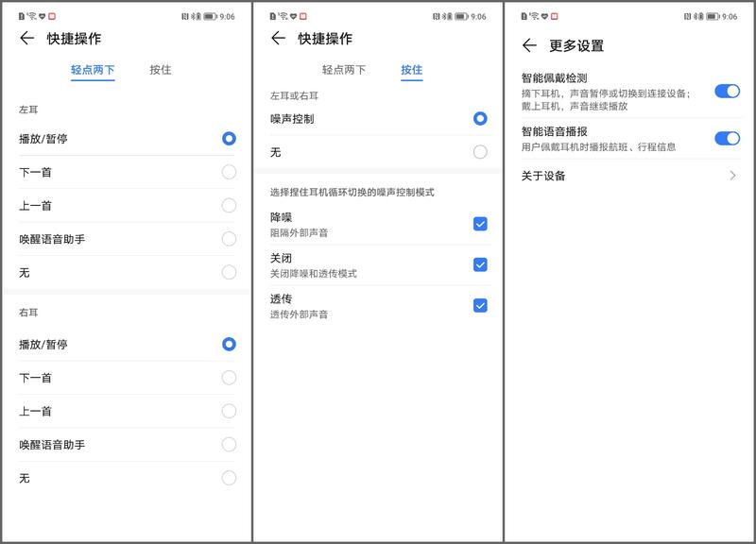Disable 智能佩戴检测 switch
The image size is (756, 544).
click(727, 91)
